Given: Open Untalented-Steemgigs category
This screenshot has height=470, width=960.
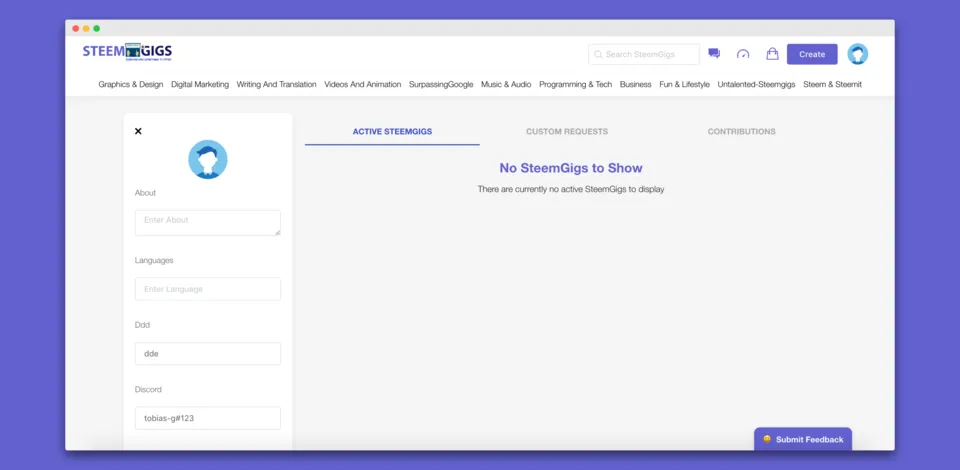Looking at the screenshot, I should coord(756,84).
